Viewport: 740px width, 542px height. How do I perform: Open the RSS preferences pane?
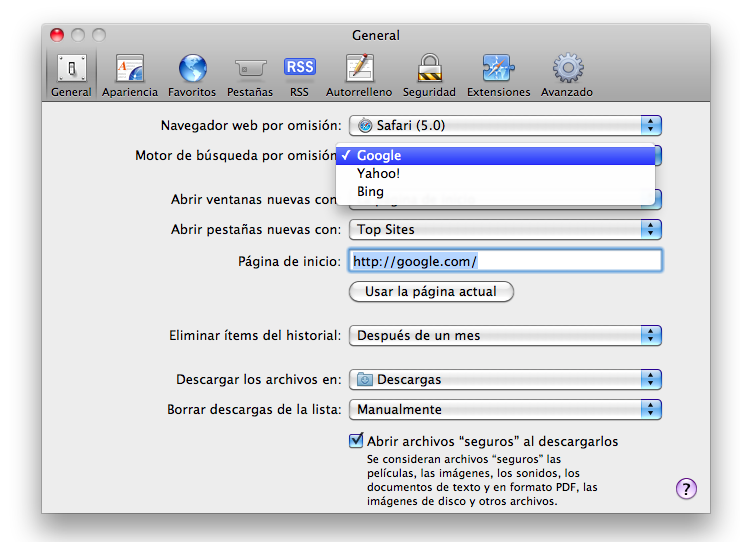coord(300,76)
